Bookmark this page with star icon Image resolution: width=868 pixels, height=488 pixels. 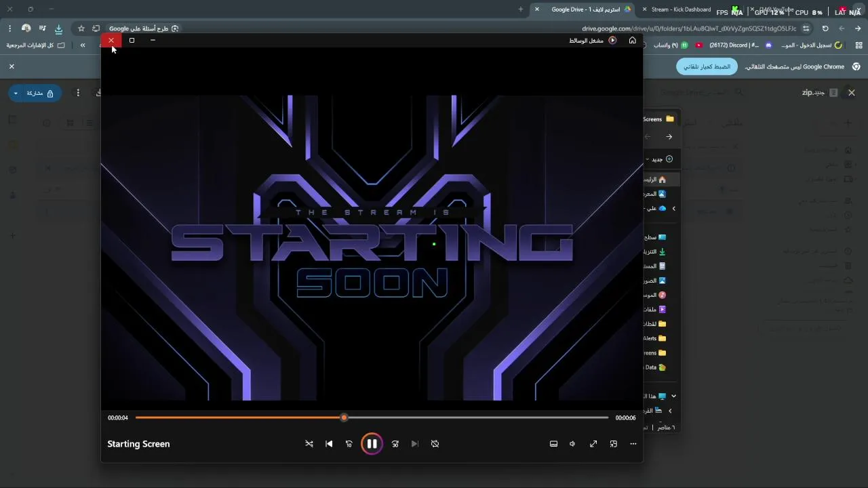[81, 28]
